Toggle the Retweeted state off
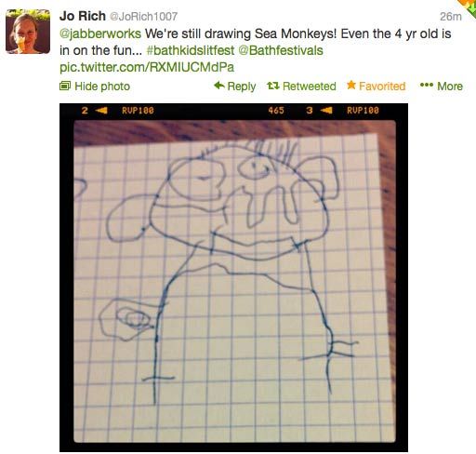This screenshot has height=454, width=476. click(x=301, y=86)
